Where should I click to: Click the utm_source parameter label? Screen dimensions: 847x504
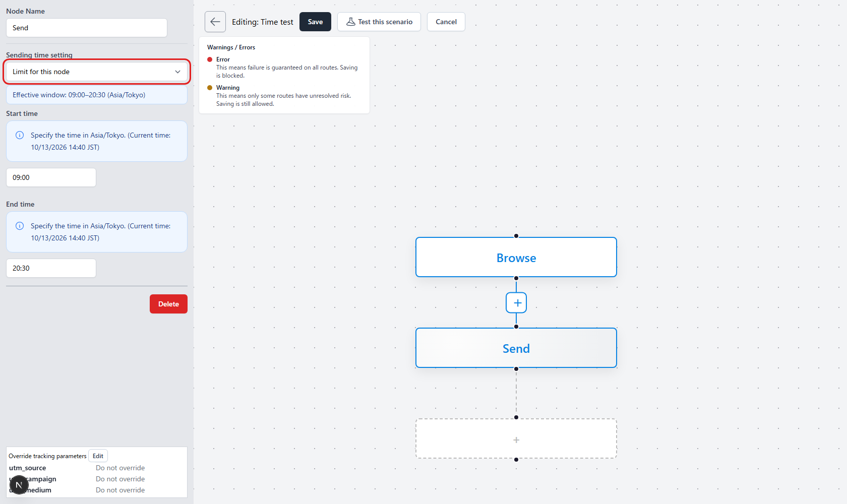[28, 468]
